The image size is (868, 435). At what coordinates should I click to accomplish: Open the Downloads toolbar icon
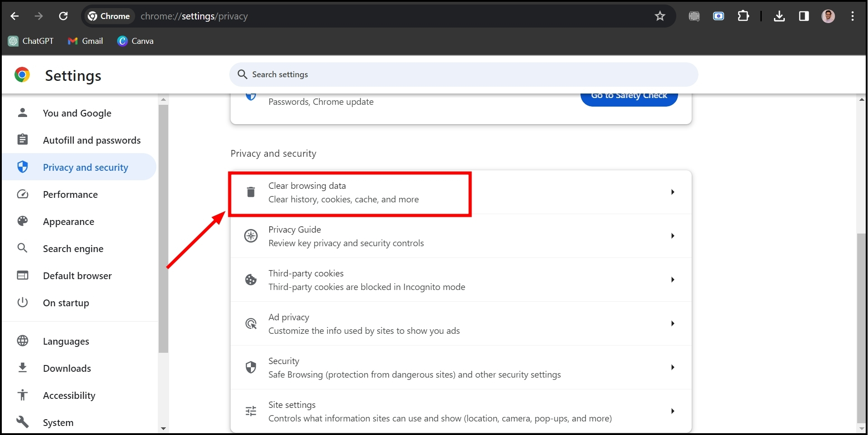pyautogui.click(x=779, y=16)
